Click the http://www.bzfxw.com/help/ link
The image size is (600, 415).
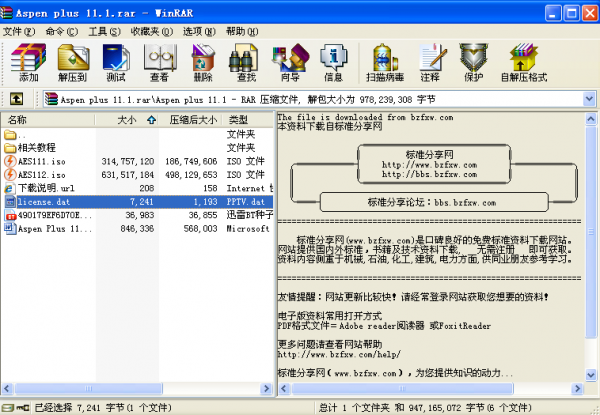pyautogui.click(x=339, y=354)
